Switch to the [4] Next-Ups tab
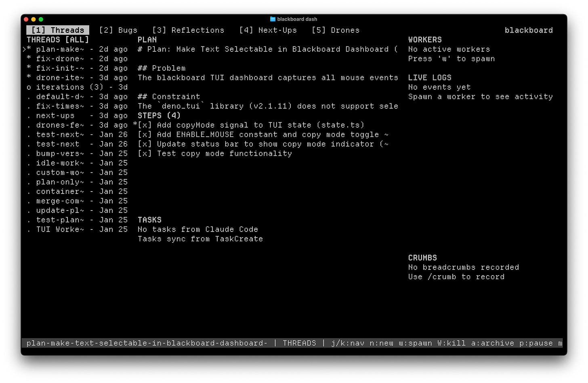The height and width of the screenshot is (383, 588). tap(268, 30)
